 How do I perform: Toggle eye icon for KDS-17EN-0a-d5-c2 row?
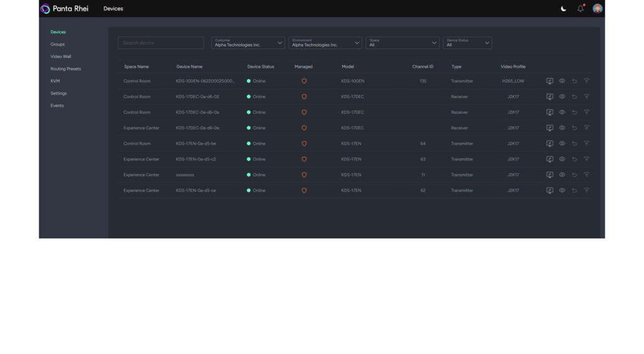[x=562, y=159]
